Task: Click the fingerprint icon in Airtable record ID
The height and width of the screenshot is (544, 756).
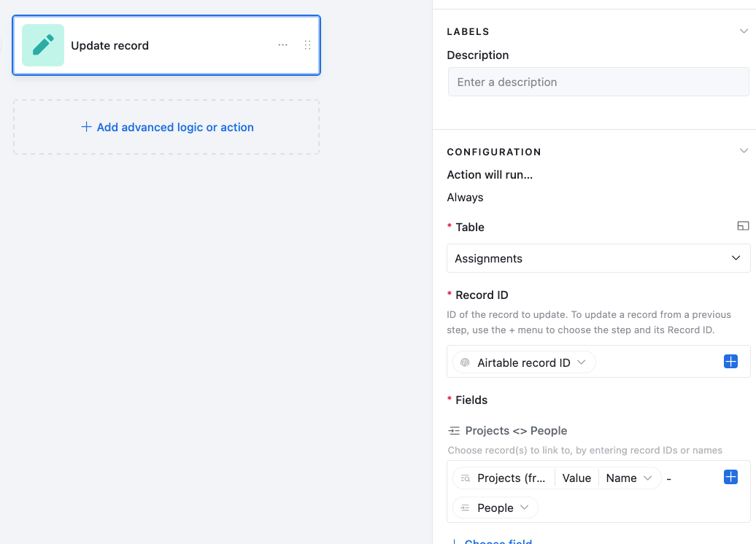Action: (x=465, y=363)
